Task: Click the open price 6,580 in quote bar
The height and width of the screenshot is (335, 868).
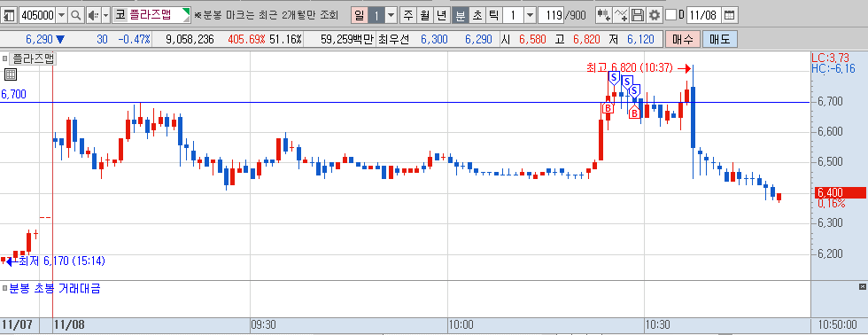Action: [x=532, y=39]
